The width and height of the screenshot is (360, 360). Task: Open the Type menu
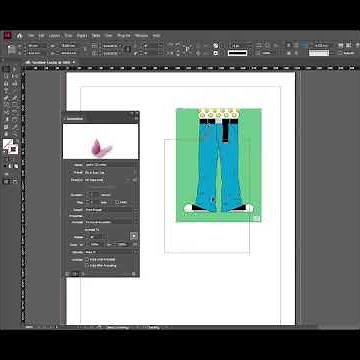68,36
